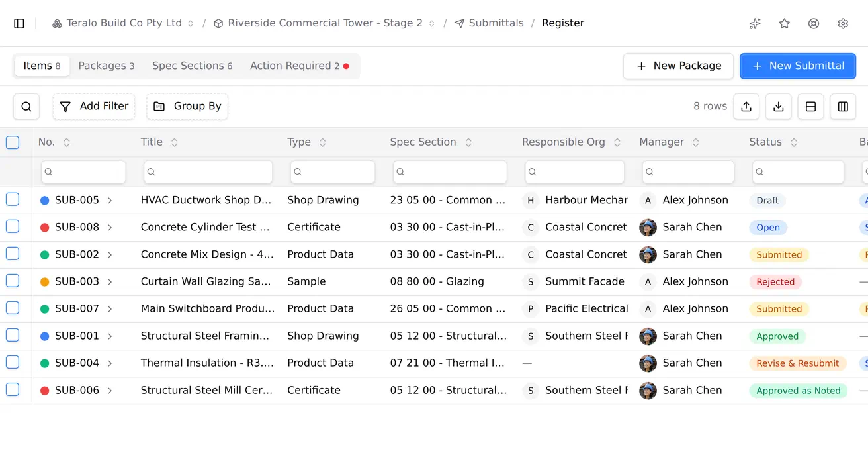Click the Rejected status badge
868x470 pixels.
775,282
